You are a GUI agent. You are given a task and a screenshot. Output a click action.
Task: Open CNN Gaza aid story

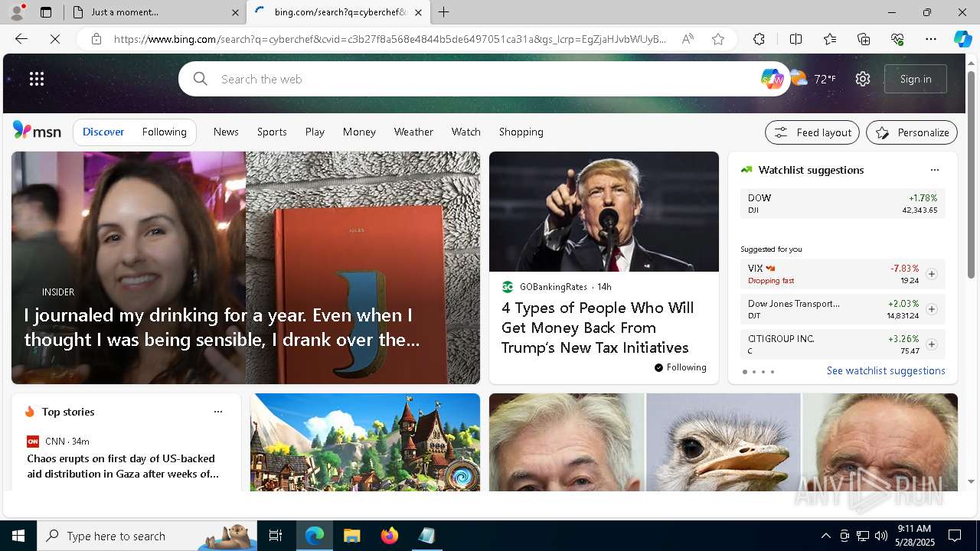coord(123,466)
